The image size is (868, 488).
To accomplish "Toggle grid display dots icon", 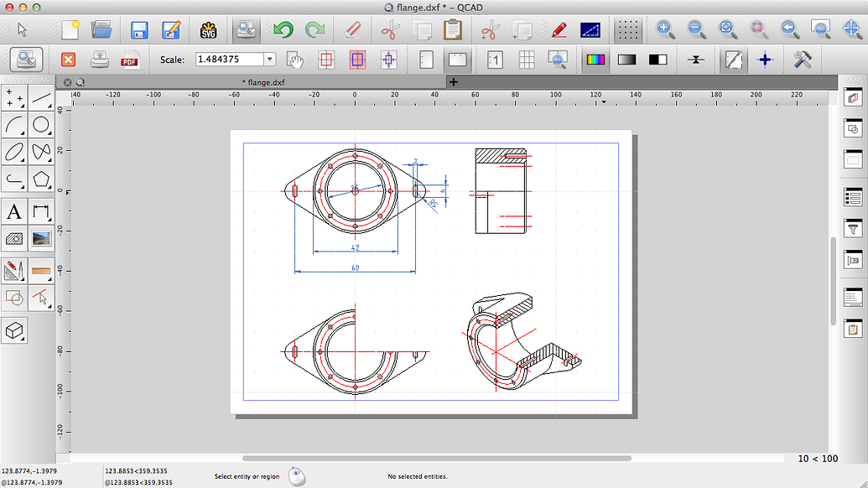I will coord(628,29).
